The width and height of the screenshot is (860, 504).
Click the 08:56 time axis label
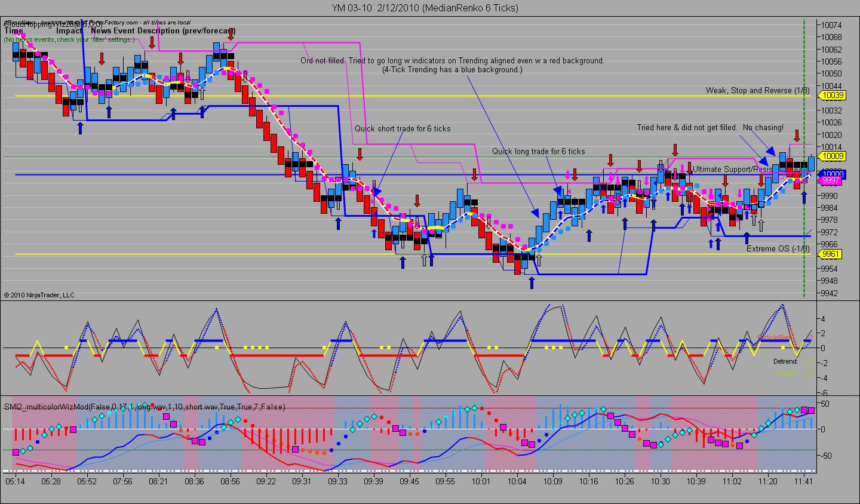(231, 481)
